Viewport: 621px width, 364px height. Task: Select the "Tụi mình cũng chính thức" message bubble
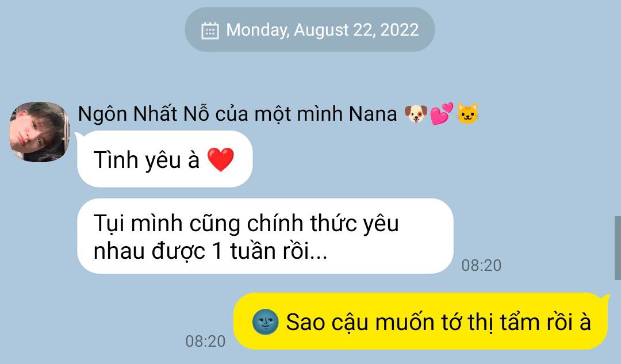(x=265, y=236)
